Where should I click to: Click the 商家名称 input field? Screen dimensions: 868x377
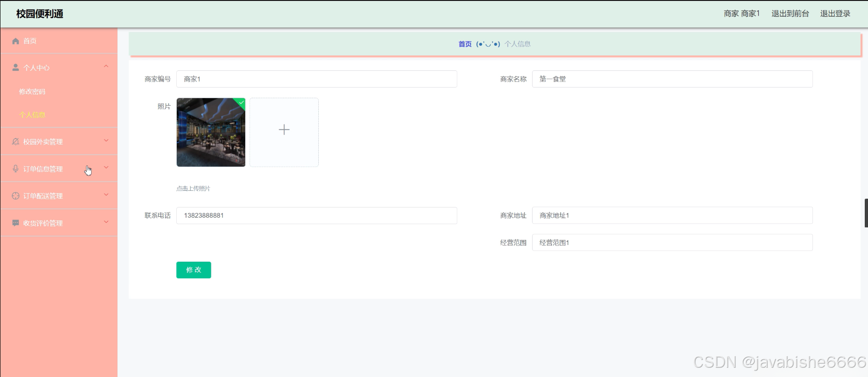pyautogui.click(x=672, y=79)
